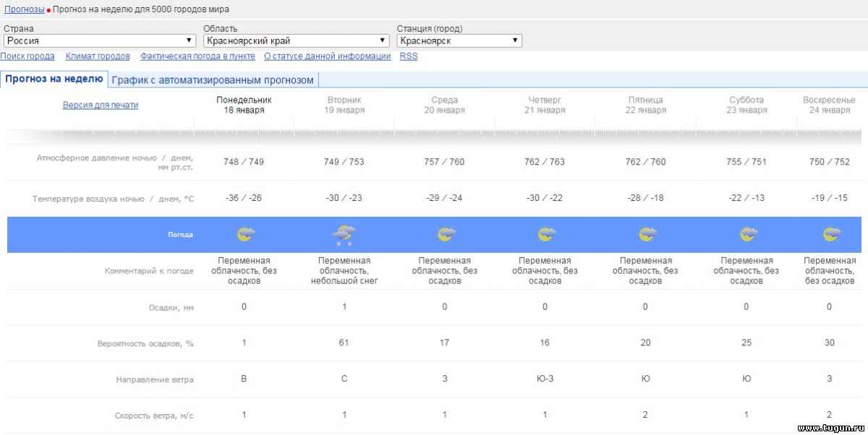The height and width of the screenshot is (435, 868).
Task: Click pressure value 748 / 749
Action: point(244,162)
